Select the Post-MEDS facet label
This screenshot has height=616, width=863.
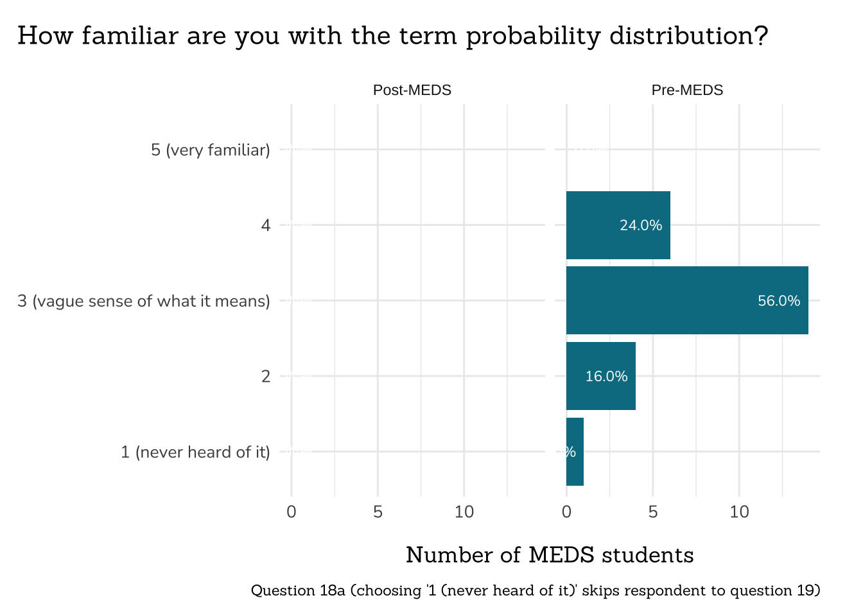click(412, 90)
